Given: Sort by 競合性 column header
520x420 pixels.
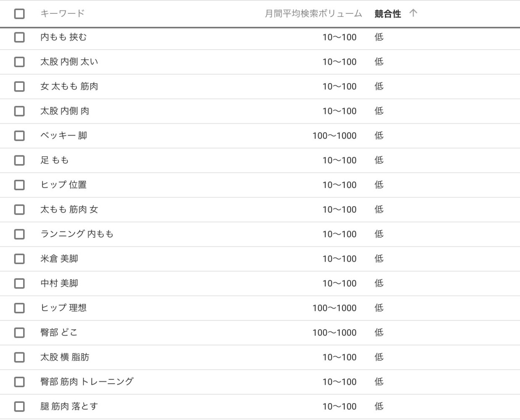Looking at the screenshot, I should 387,14.
